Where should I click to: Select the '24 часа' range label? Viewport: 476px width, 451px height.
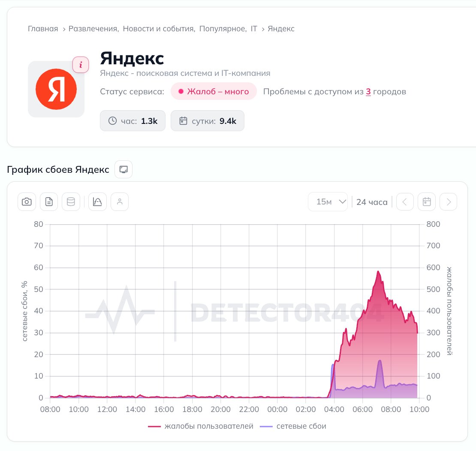tap(372, 202)
